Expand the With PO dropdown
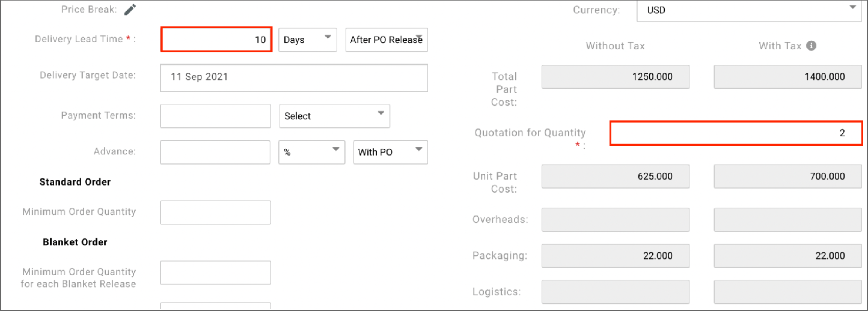 coord(390,152)
